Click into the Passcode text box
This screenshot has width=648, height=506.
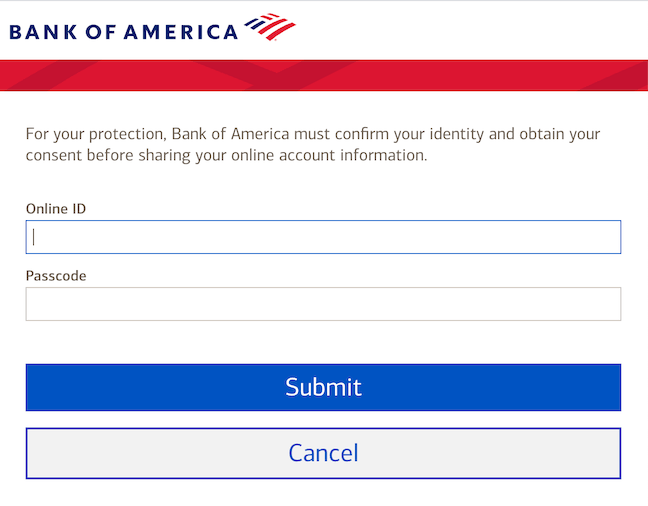click(x=323, y=304)
